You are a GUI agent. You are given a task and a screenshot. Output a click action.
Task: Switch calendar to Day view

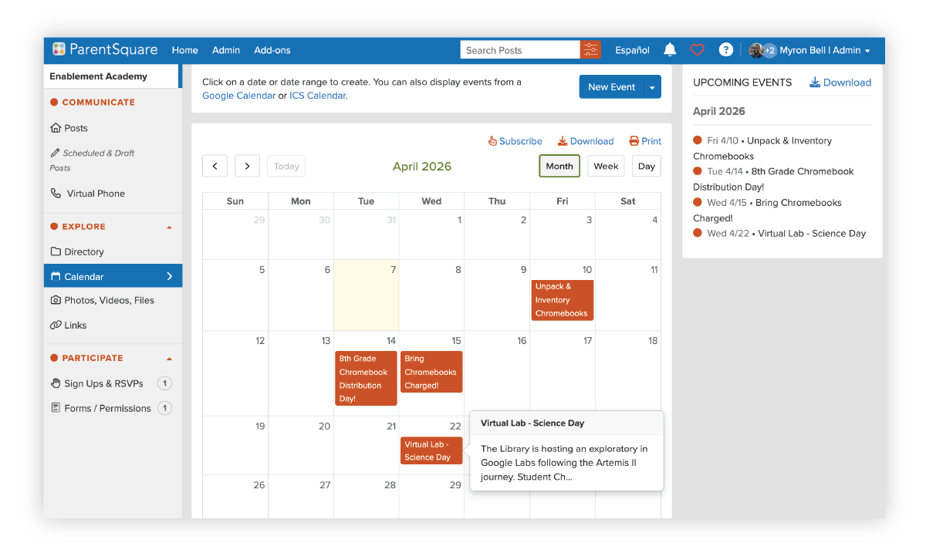(x=646, y=166)
